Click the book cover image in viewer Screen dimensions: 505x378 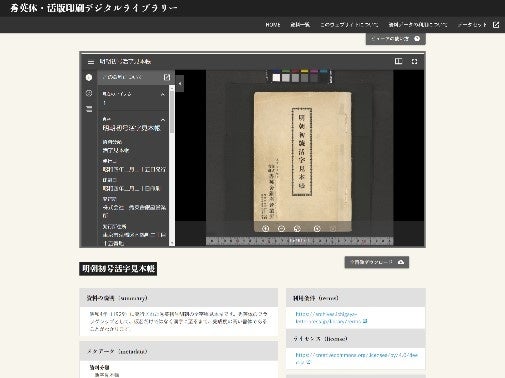point(302,161)
